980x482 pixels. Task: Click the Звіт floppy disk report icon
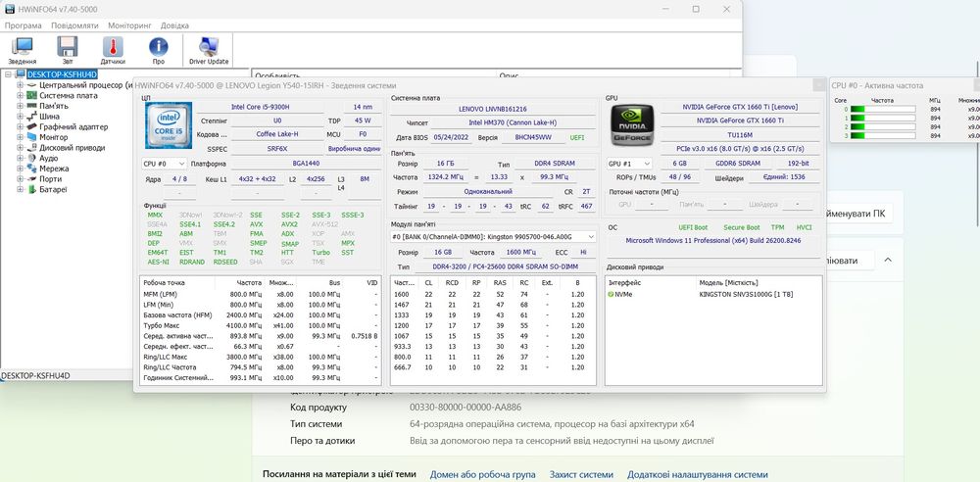coord(67,47)
